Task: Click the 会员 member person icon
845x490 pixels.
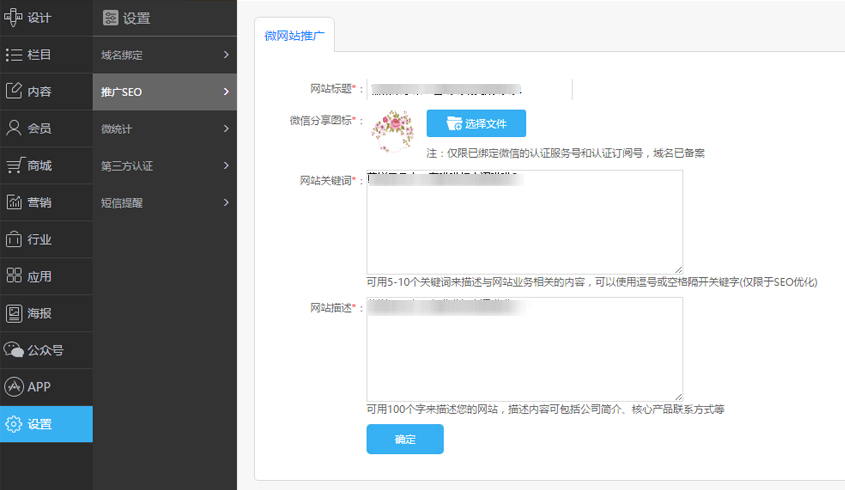Action: point(14,128)
